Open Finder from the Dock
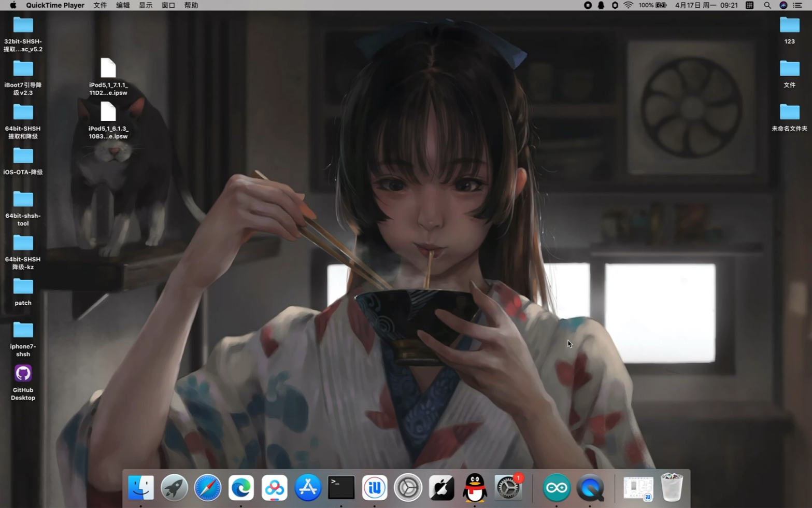The width and height of the screenshot is (812, 508). click(x=141, y=488)
